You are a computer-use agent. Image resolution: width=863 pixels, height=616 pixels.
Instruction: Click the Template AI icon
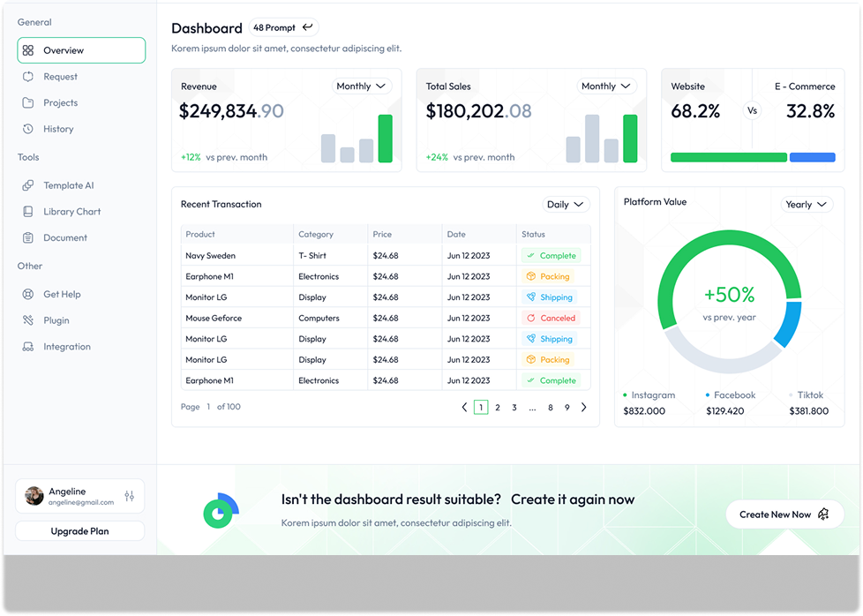point(28,185)
